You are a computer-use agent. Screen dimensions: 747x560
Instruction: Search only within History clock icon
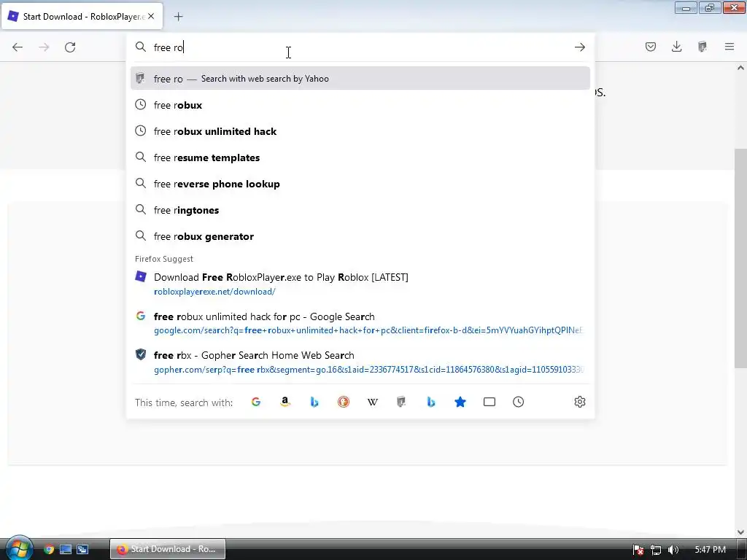click(x=519, y=402)
